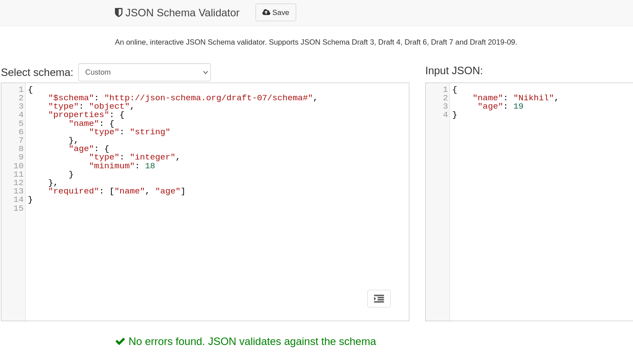Click line number 4 in input JSON gutter
This screenshot has height=364, width=633.
pos(445,115)
